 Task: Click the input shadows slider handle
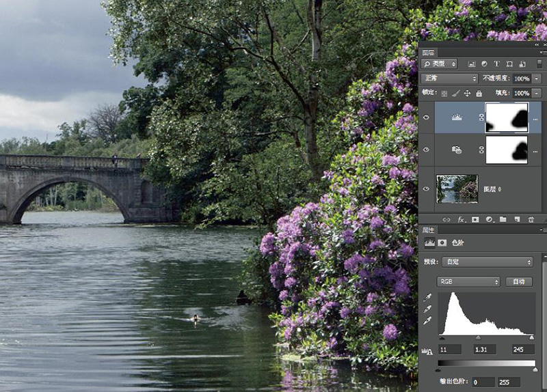point(442,337)
